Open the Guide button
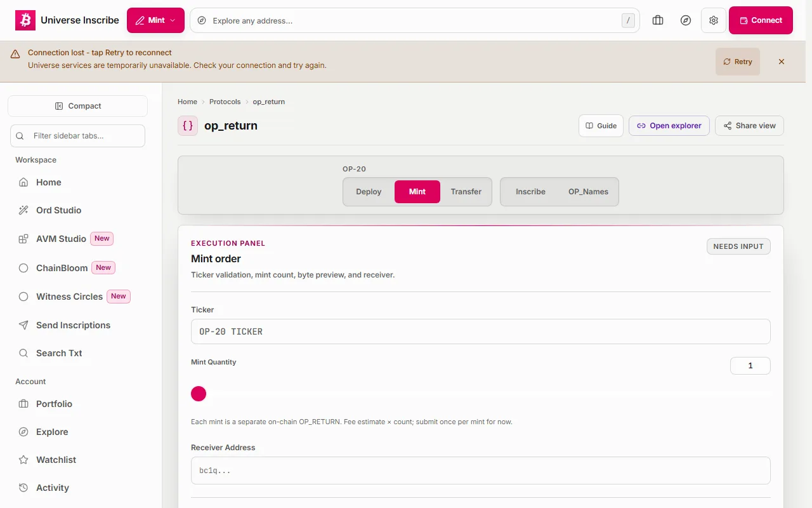This screenshot has height=508, width=812. [x=601, y=126]
